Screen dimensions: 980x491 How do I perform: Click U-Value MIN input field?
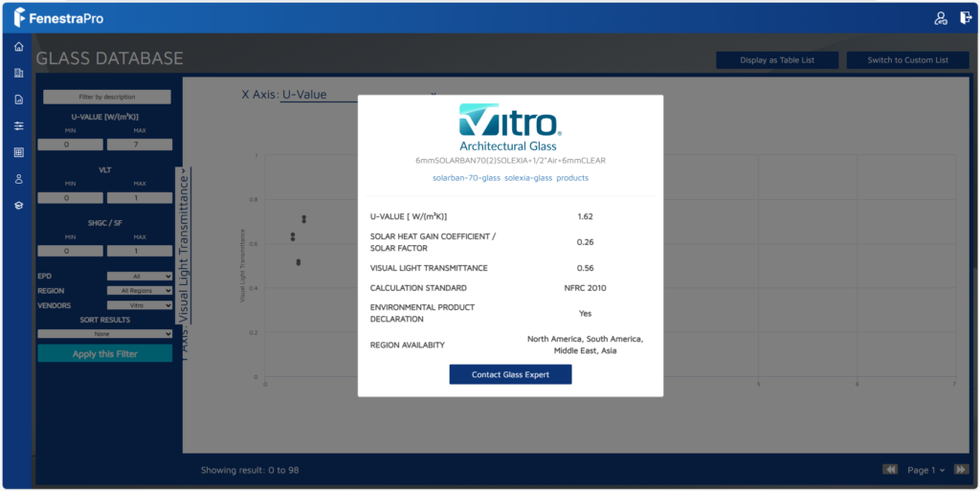point(70,145)
